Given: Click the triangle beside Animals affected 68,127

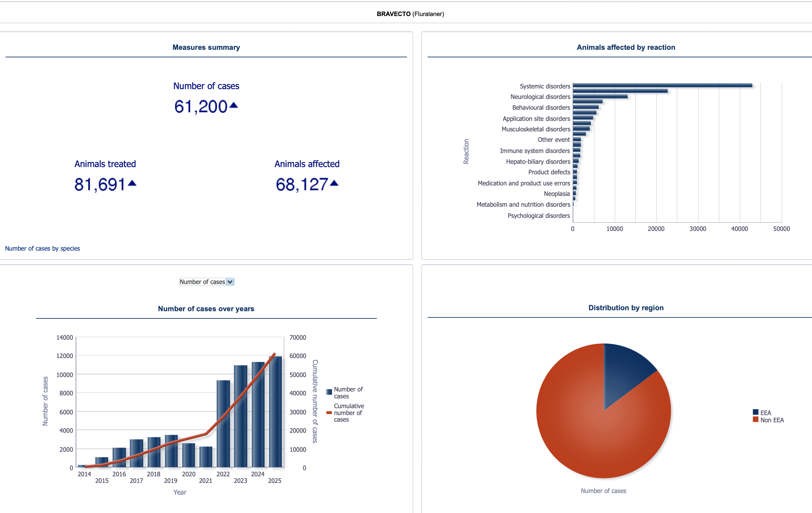Looking at the screenshot, I should click(334, 183).
